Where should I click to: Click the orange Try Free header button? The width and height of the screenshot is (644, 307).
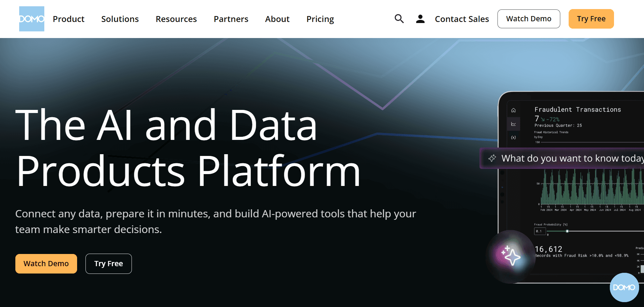tap(591, 19)
